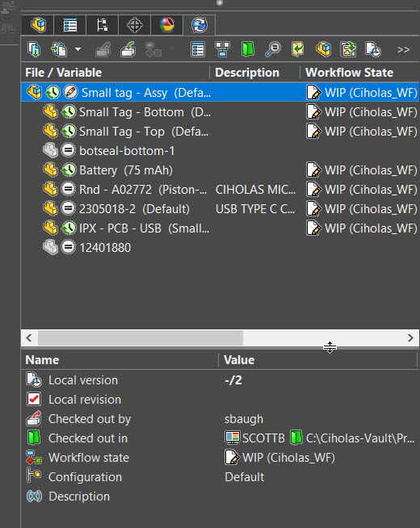Click the Check In toolbar icon

pos(128,49)
